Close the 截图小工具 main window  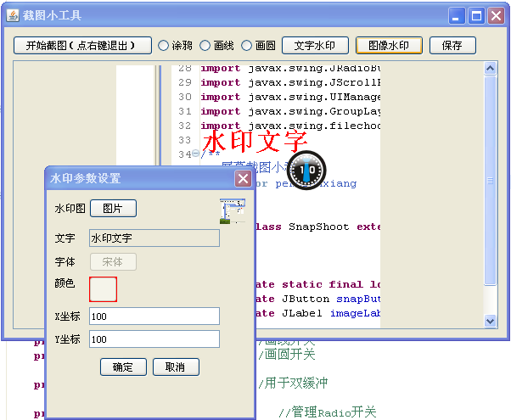[x=496, y=15]
